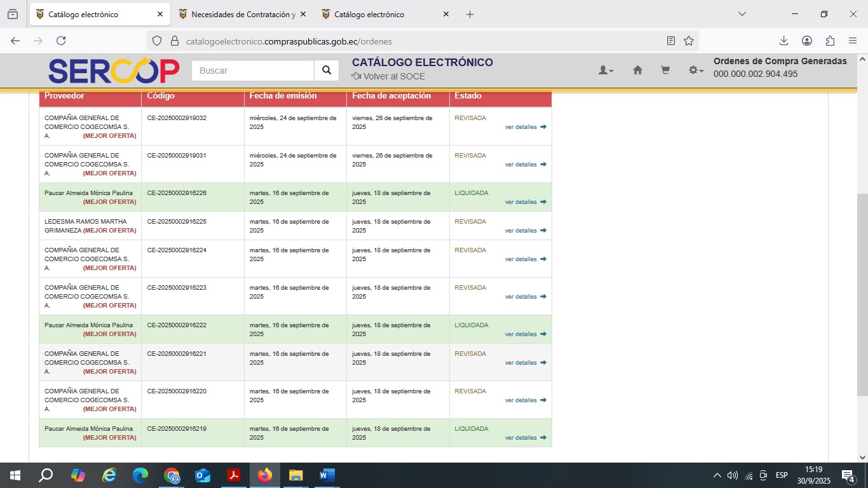Image resolution: width=868 pixels, height=488 pixels.
Task: View details for order CE-20250002916225
Action: pyautogui.click(x=525, y=231)
